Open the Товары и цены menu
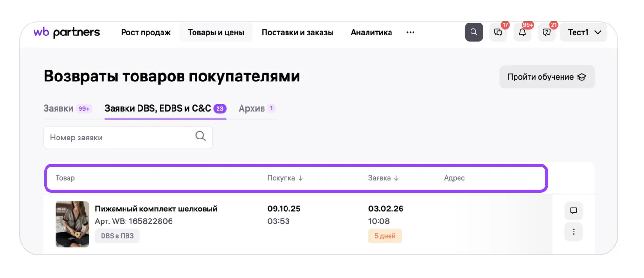 pyautogui.click(x=216, y=32)
